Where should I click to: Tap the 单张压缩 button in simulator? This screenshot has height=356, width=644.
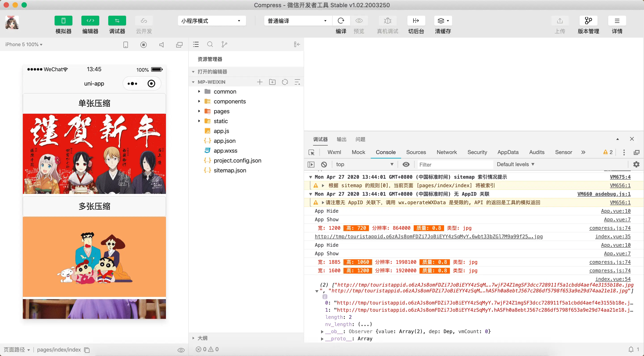pos(94,103)
